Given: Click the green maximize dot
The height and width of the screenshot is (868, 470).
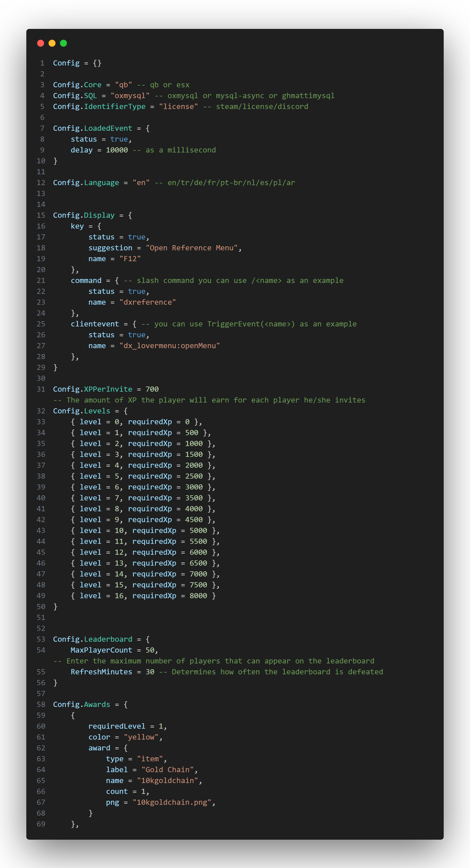Looking at the screenshot, I should 63,43.
